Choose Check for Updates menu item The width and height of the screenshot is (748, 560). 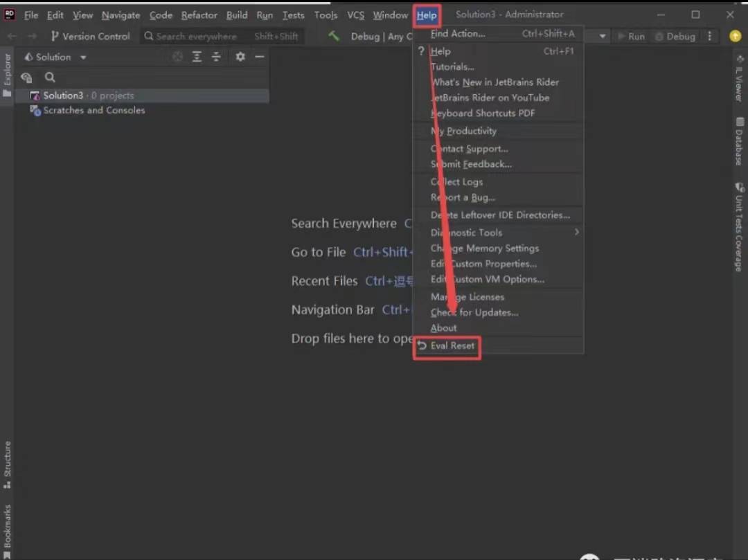[474, 312]
